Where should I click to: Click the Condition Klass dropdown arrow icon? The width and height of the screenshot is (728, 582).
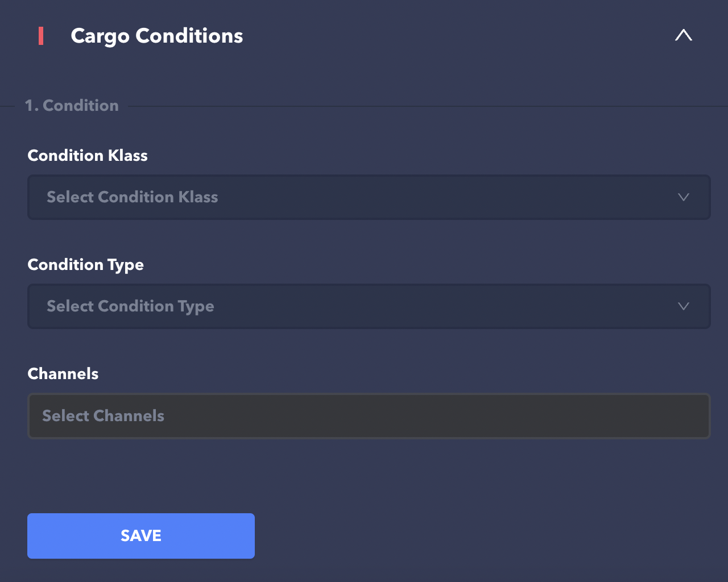pos(683,197)
